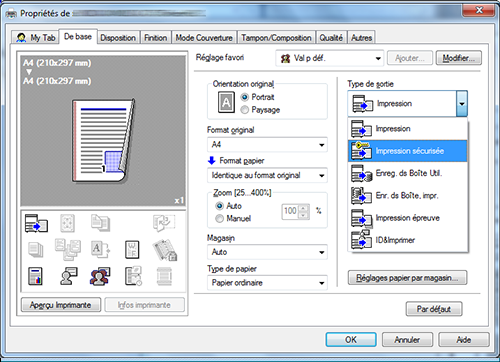500x362 pixels.
Task: Choose Enr. ds Boîte. impr. option
Action: click(x=408, y=196)
